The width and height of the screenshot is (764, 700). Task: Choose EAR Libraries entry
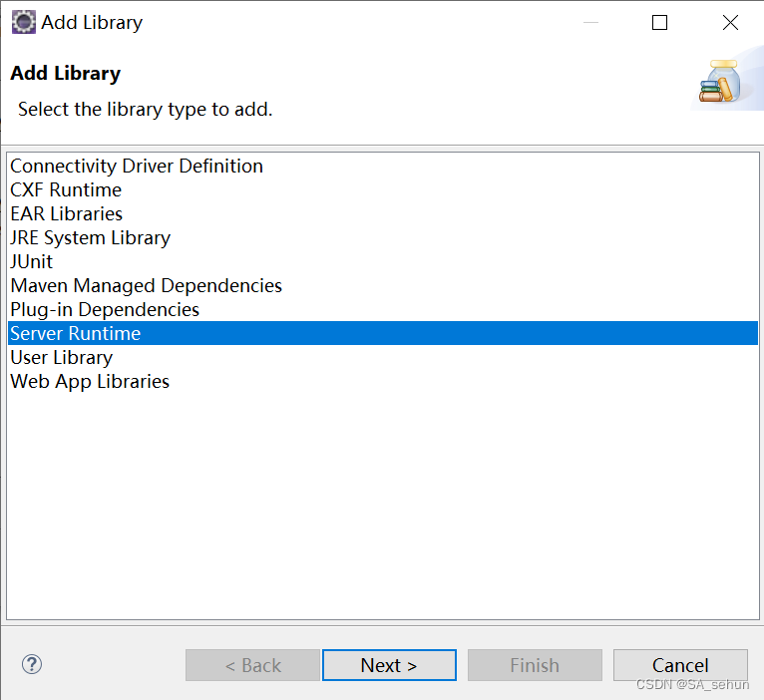66,214
